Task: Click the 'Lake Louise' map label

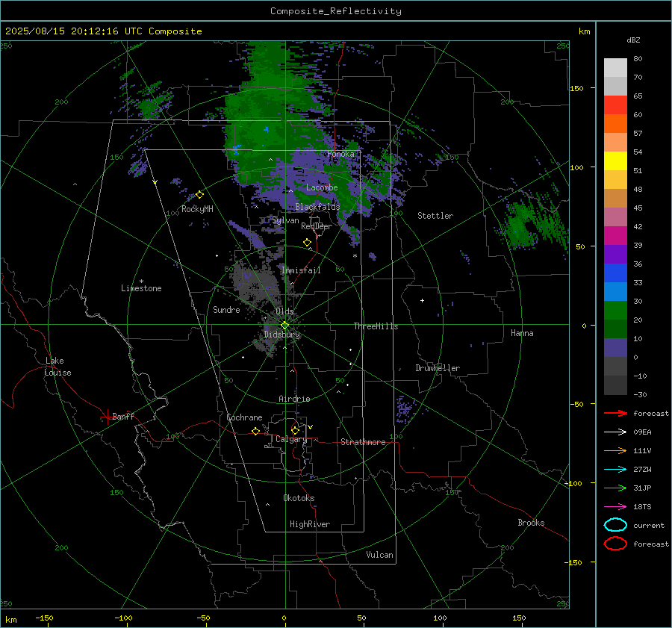Action: click(x=57, y=367)
